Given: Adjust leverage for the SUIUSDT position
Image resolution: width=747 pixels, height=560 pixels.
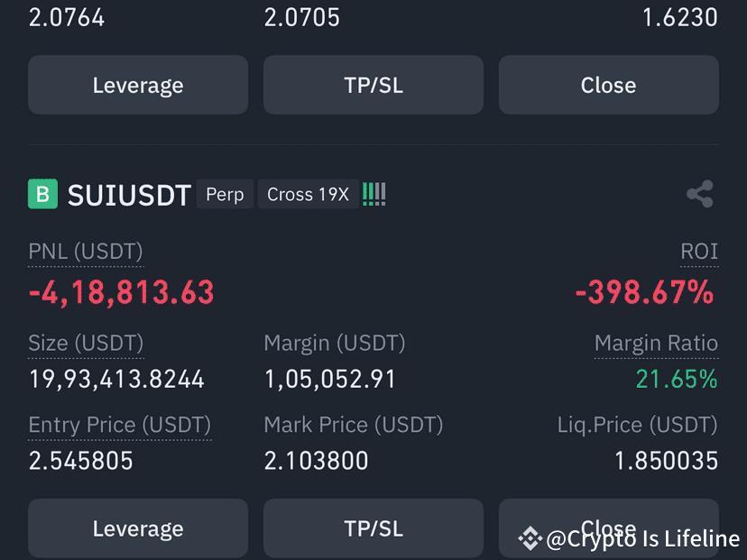Looking at the screenshot, I should pyautogui.click(x=137, y=528).
